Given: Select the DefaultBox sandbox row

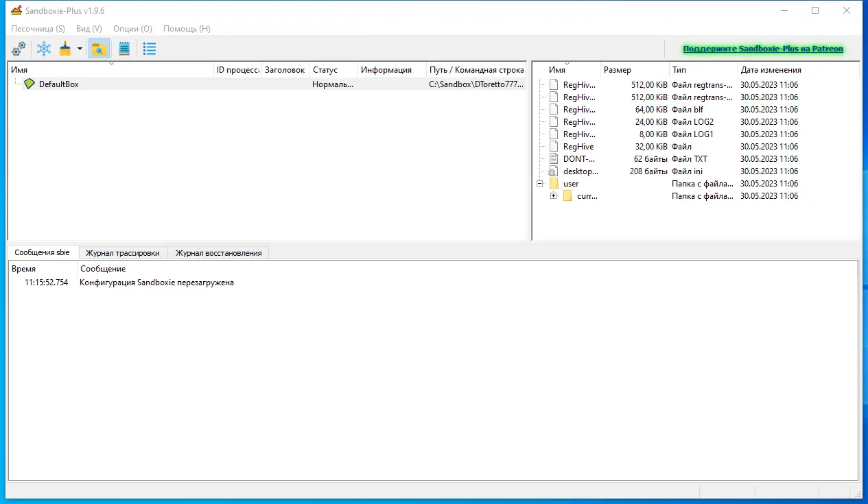Looking at the screenshot, I should tap(267, 84).
